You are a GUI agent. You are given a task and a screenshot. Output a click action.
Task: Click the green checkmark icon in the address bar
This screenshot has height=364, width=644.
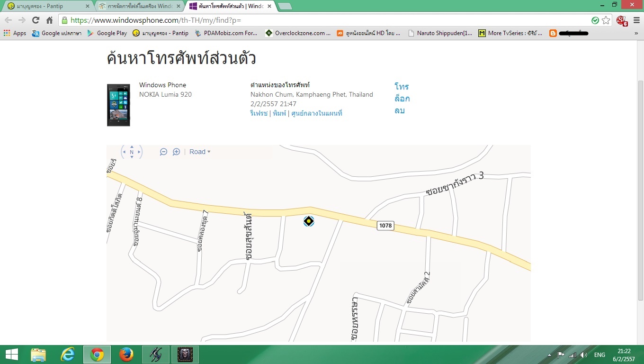(x=595, y=20)
